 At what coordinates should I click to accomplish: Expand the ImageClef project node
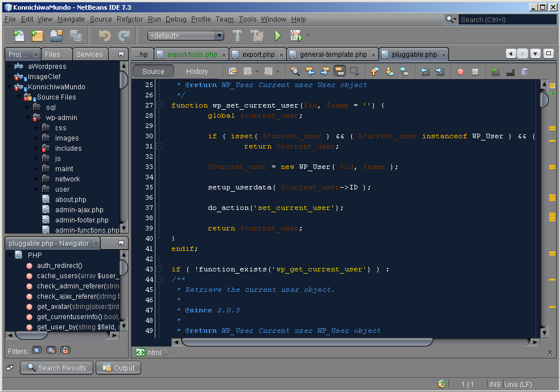[x=10, y=76]
